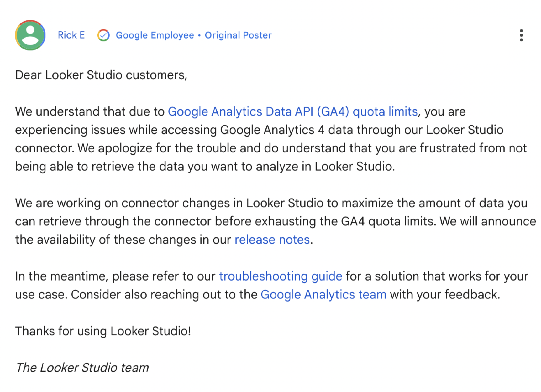Image resolution: width=541 pixels, height=392 pixels.
Task: Click Rick E's profile avatar
Action: pyautogui.click(x=30, y=35)
